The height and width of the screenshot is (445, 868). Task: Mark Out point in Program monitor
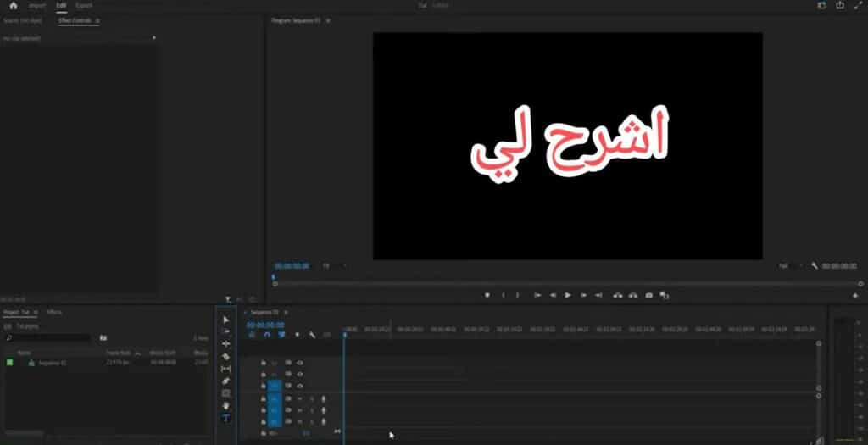pyautogui.click(x=518, y=296)
